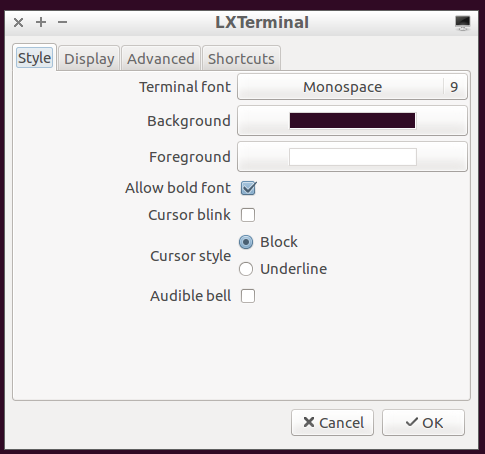The image size is (485, 454).
Task: Switch to the Advanced tab
Action: [161, 59]
